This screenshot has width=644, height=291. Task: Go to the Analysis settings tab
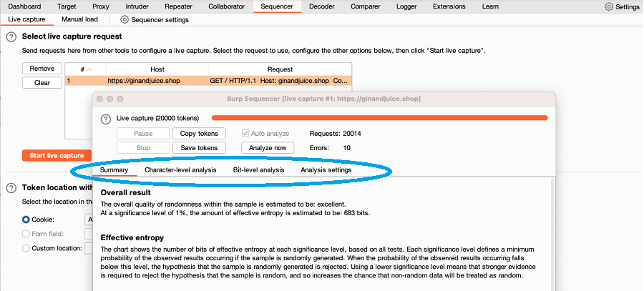326,170
